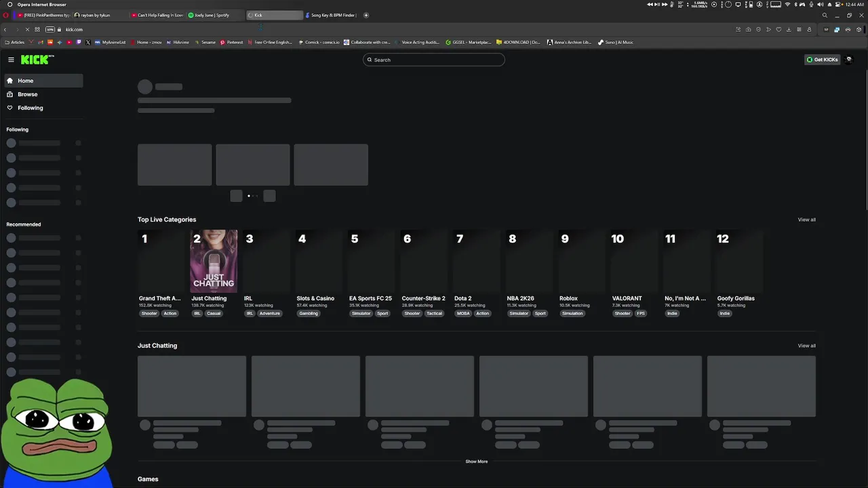The image size is (868, 488).
Task: Click the Kick search field
Action: [434, 60]
